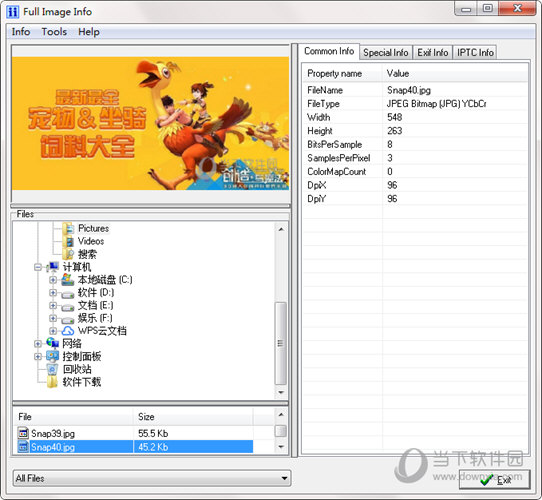Click the Exit button
This screenshot has width=542, height=500.
tap(494, 479)
